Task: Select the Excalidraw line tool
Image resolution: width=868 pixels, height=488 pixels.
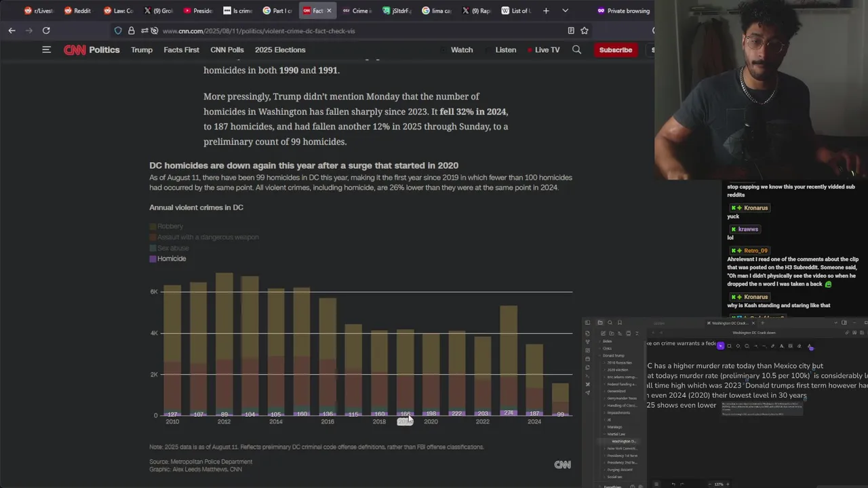Action: click(764, 346)
